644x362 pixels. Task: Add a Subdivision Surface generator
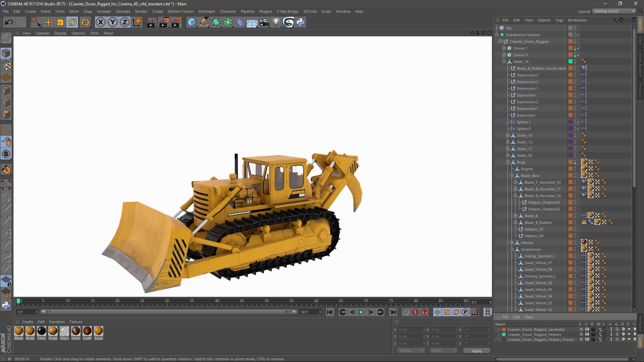click(216, 22)
